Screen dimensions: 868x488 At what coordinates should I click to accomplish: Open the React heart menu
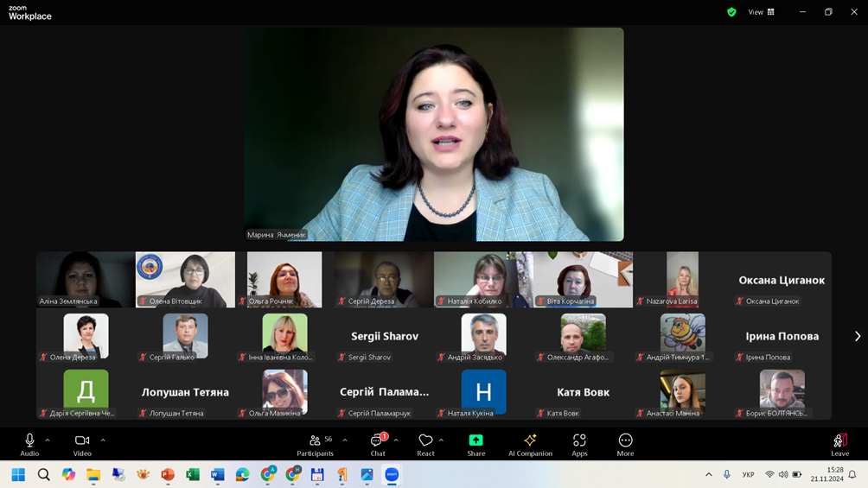tap(425, 445)
